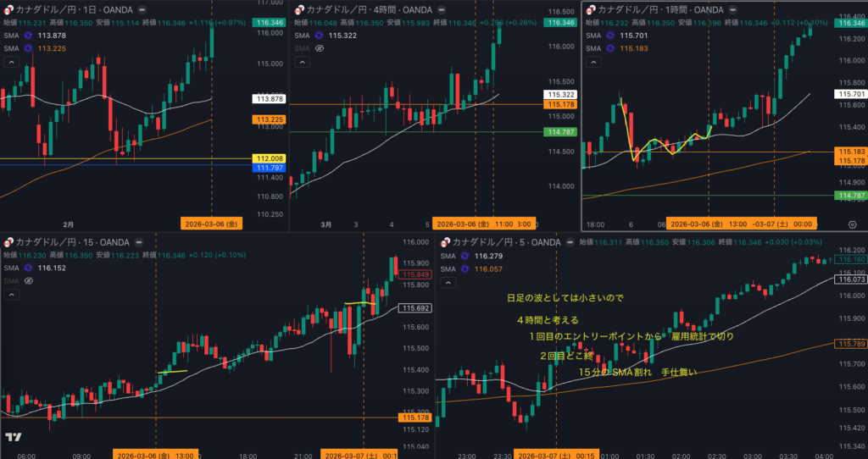
Task: Click the 2026-03-06 date label on daily chart
Action: [214, 224]
